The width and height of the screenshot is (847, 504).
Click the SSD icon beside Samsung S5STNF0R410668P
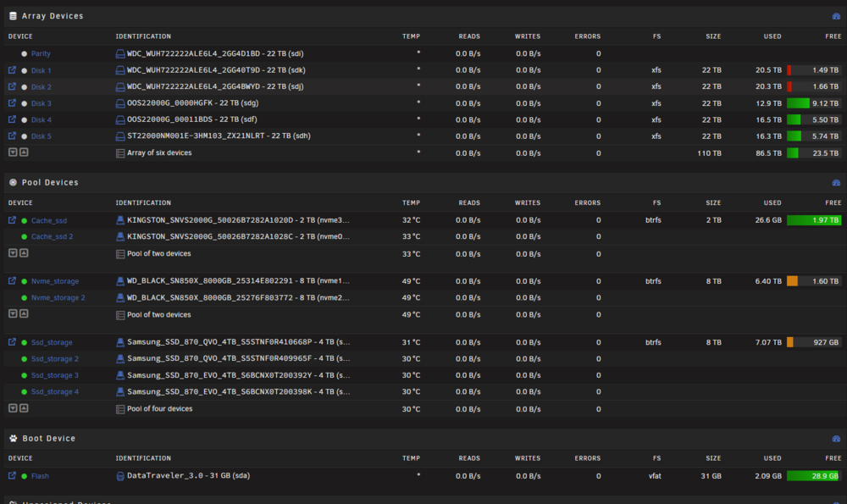(120, 342)
